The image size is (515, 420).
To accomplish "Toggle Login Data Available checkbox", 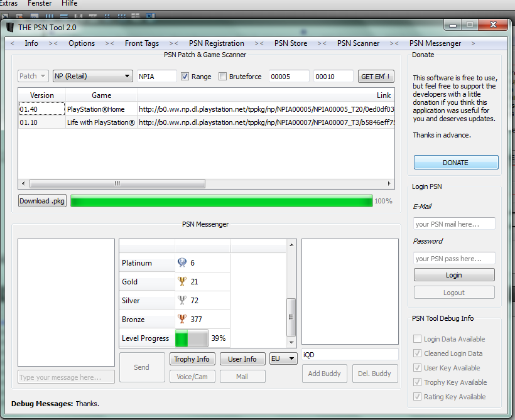I will 418,339.
